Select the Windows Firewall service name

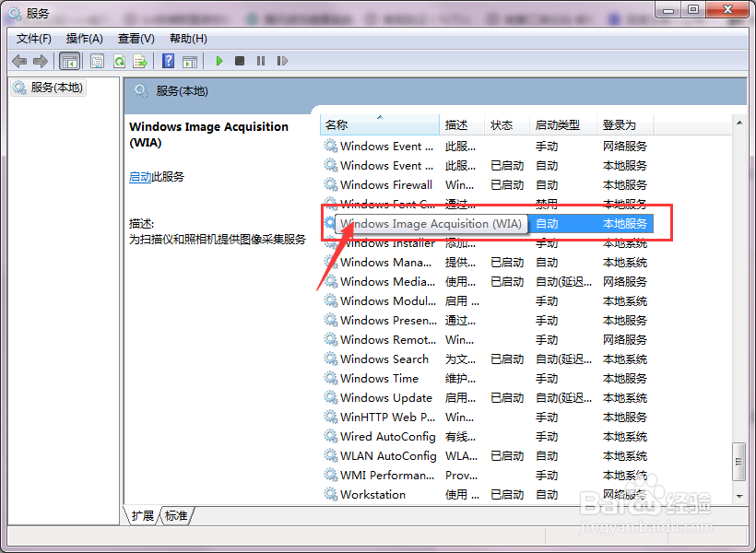pyautogui.click(x=386, y=184)
